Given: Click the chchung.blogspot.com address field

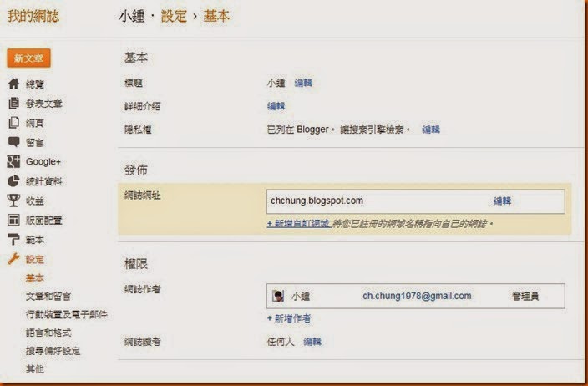Looking at the screenshot, I should (415, 201).
